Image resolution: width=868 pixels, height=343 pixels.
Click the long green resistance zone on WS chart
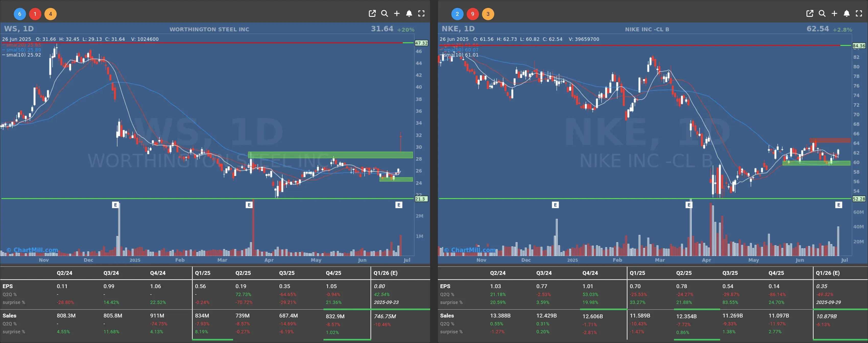point(330,155)
